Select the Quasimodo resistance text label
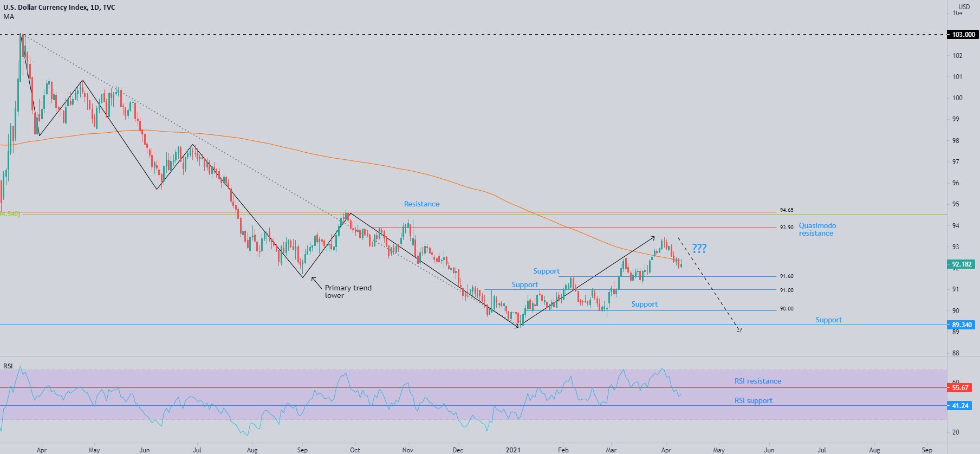 817,229
